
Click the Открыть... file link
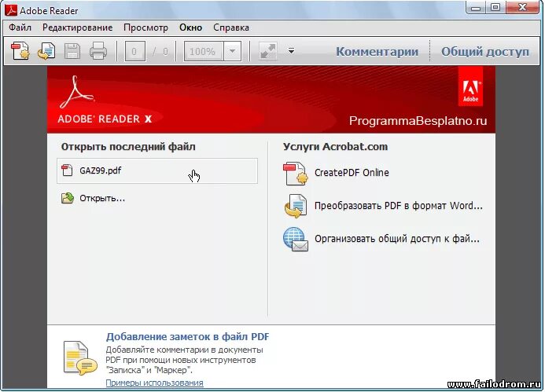(102, 198)
